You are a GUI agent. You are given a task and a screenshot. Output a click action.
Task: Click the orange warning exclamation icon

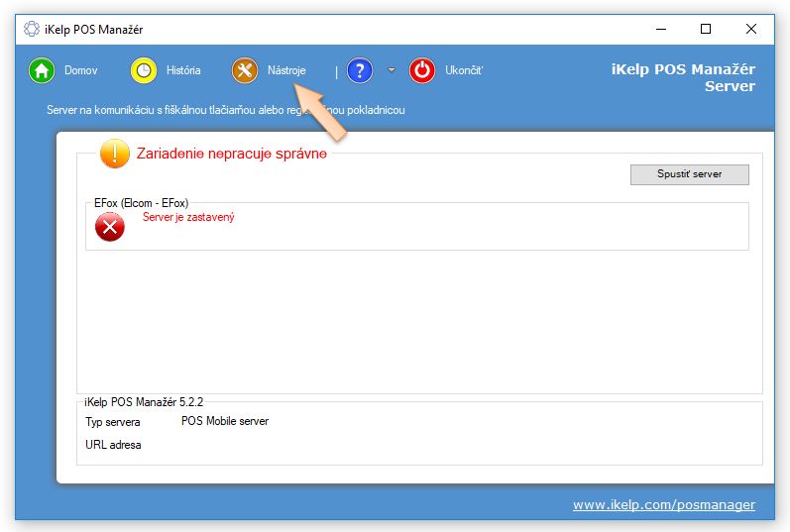[115, 154]
